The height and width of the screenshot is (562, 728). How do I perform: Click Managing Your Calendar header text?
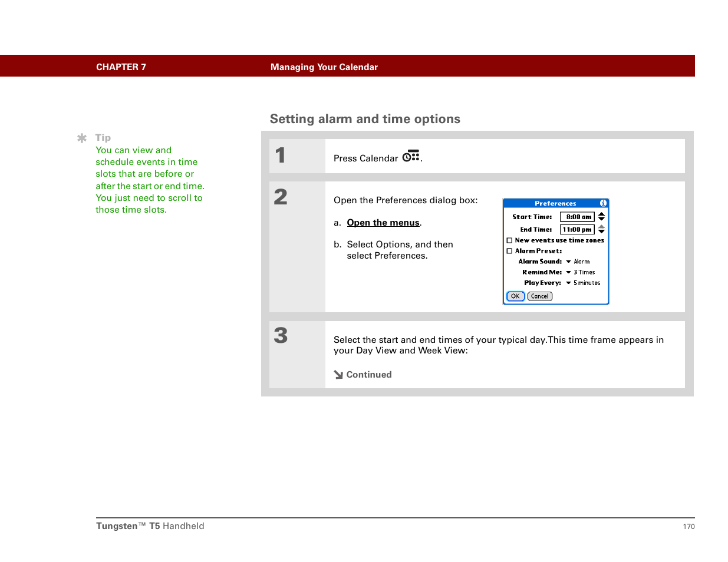(324, 67)
